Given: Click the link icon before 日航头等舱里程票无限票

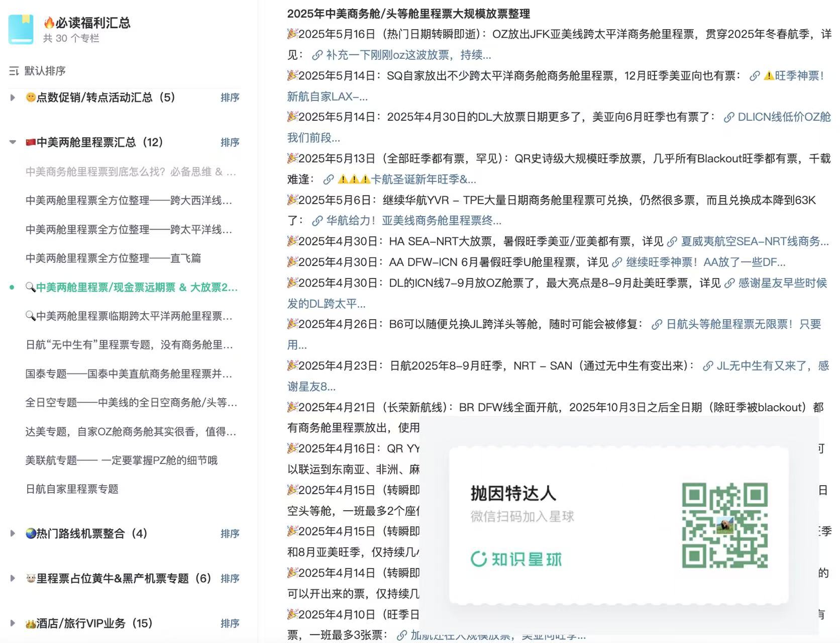Looking at the screenshot, I should click(x=657, y=325).
